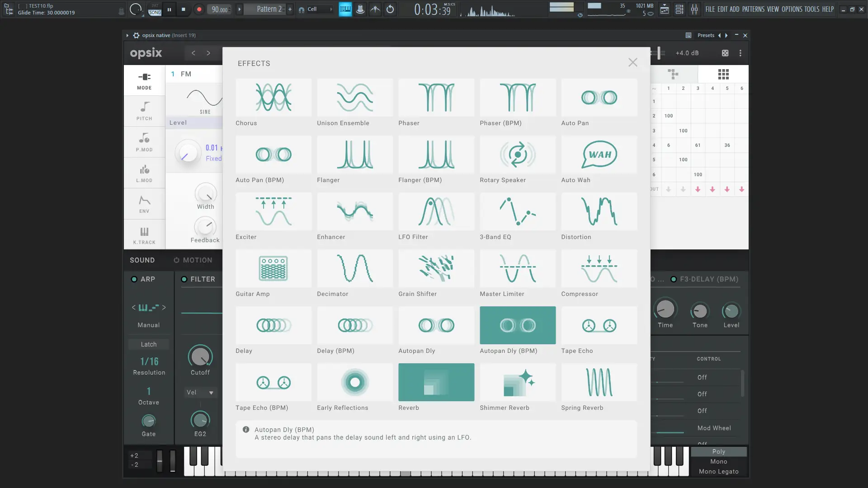The width and height of the screenshot is (868, 488).
Task: Choose the Grain Shifter effect
Action: [436, 268]
